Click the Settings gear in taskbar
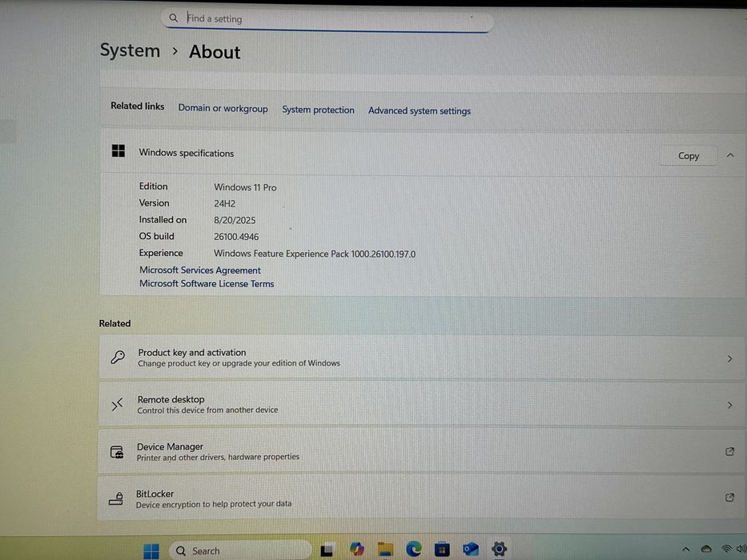Image resolution: width=747 pixels, height=560 pixels. coord(499,549)
